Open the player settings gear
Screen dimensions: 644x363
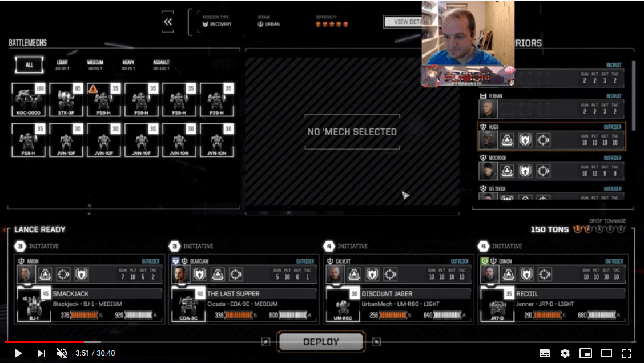click(x=565, y=353)
